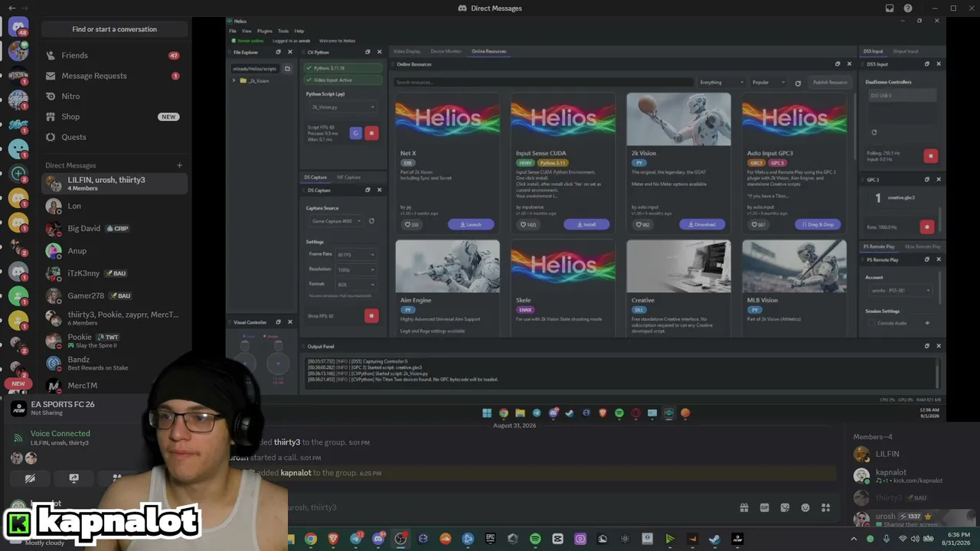The height and width of the screenshot is (551, 980).
Task: Switch to the XInput Input tab
Action: (x=906, y=51)
